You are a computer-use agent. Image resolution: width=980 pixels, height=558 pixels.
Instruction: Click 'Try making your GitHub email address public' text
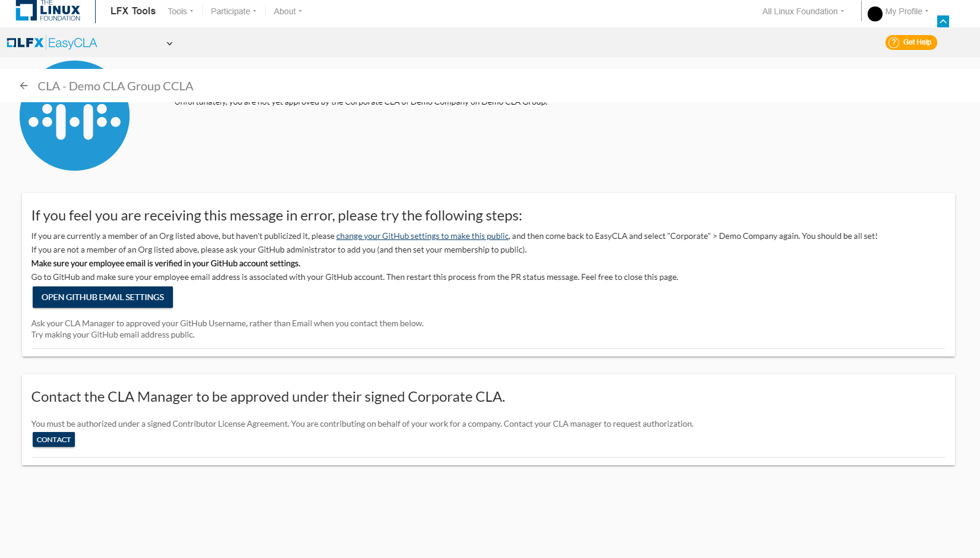[113, 335]
